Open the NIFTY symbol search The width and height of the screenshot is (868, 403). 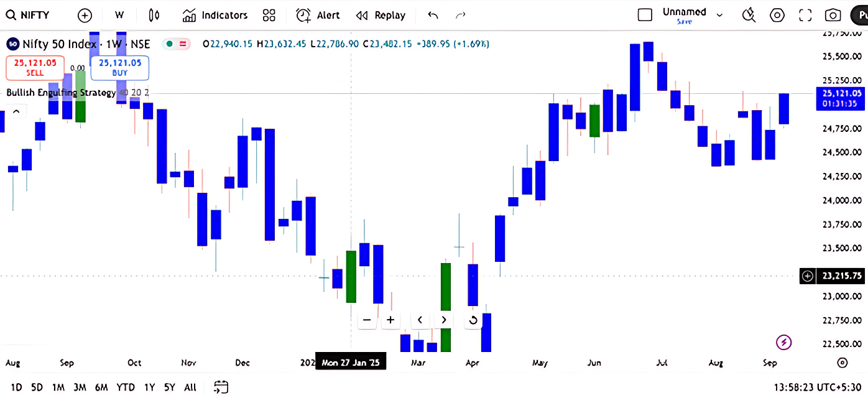click(x=27, y=15)
